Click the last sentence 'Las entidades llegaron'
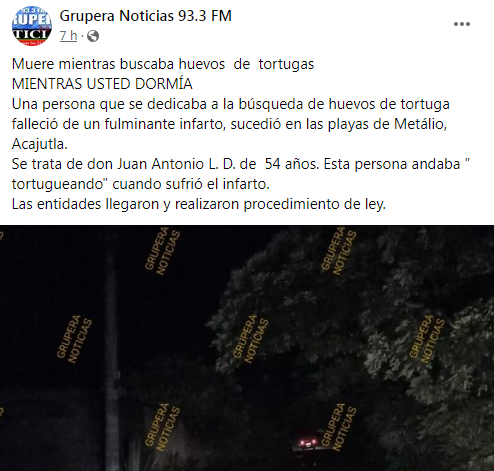The height and width of the screenshot is (471, 494). point(199,204)
